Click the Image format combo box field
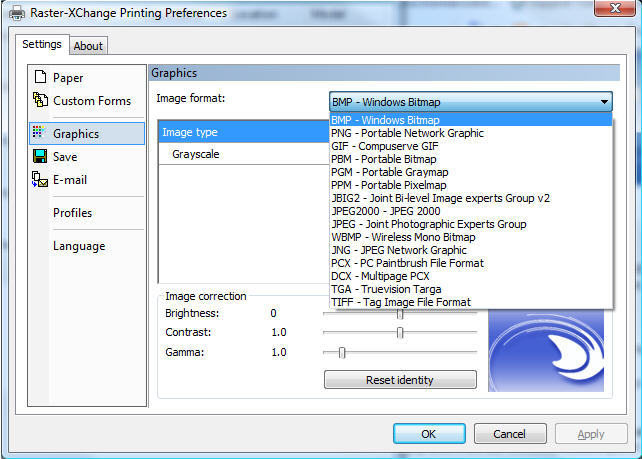 click(471, 102)
